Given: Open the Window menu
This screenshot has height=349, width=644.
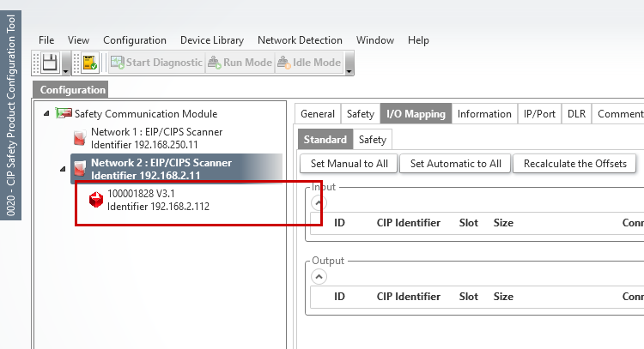Looking at the screenshot, I should point(375,40).
